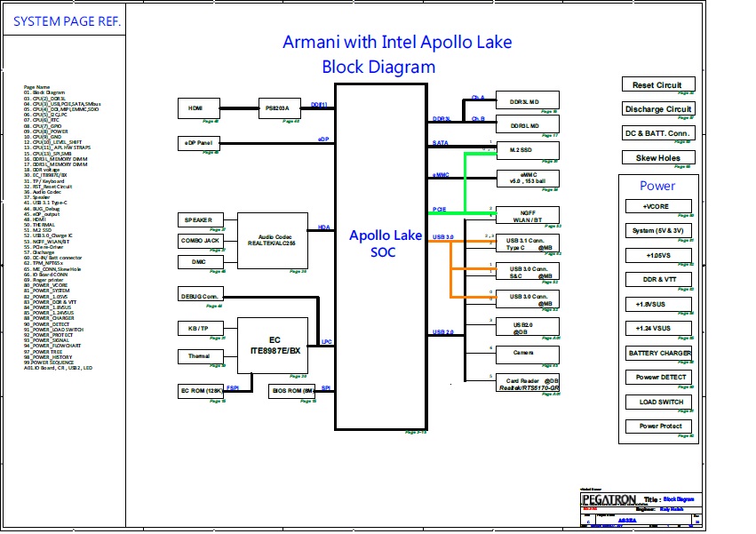
Task: Click the eMMC v5.0 153 ball block
Action: click(528, 178)
